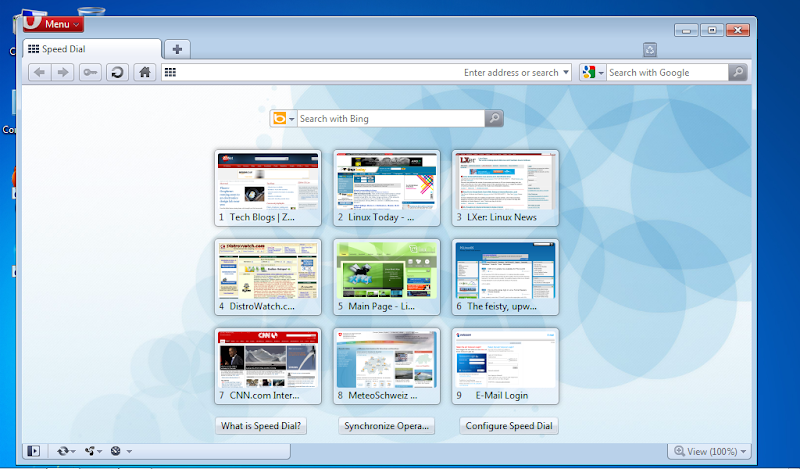Click the Google search magnifier button
Screen dimensions: 800x469
(x=738, y=72)
